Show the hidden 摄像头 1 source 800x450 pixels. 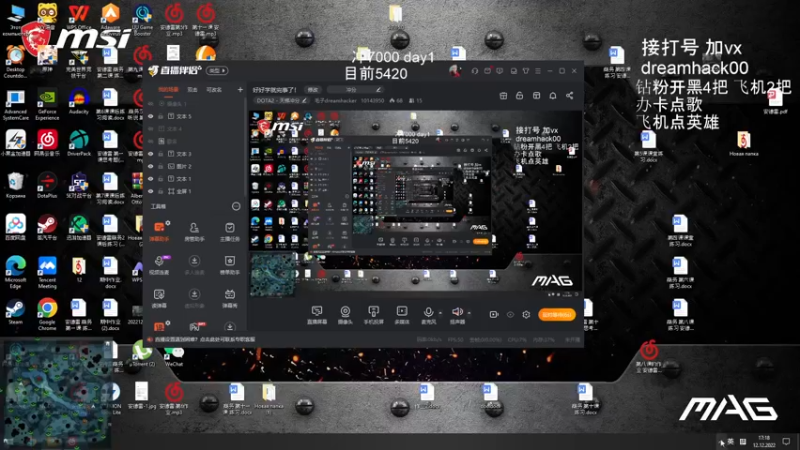[151, 104]
